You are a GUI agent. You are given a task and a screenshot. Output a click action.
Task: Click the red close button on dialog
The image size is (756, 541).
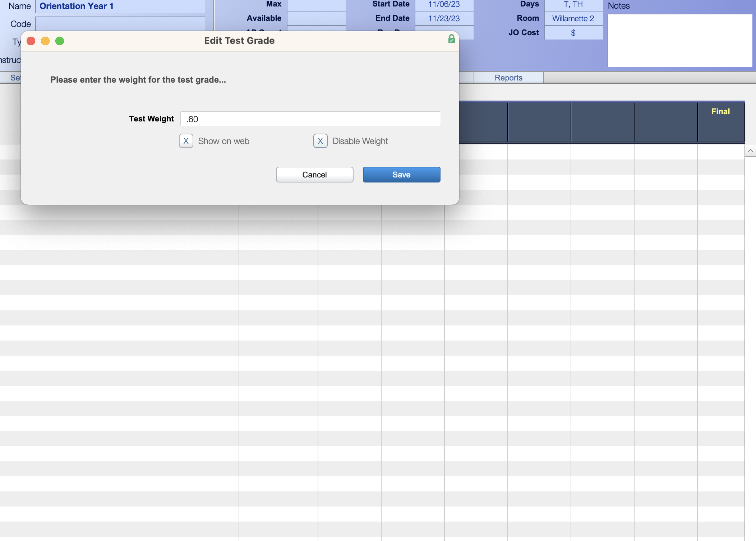click(31, 40)
